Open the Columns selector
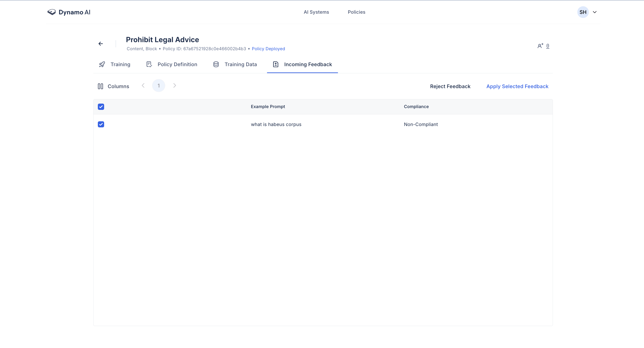The image size is (644, 348). (x=113, y=86)
